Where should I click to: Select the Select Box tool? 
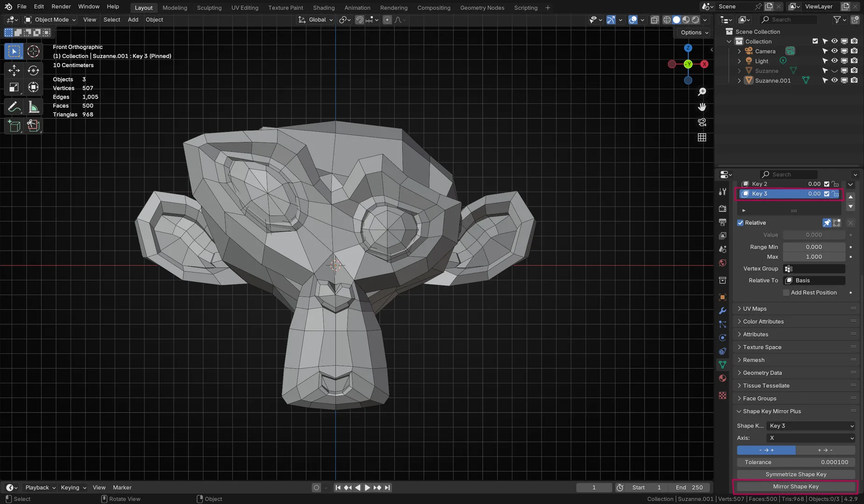tap(14, 51)
